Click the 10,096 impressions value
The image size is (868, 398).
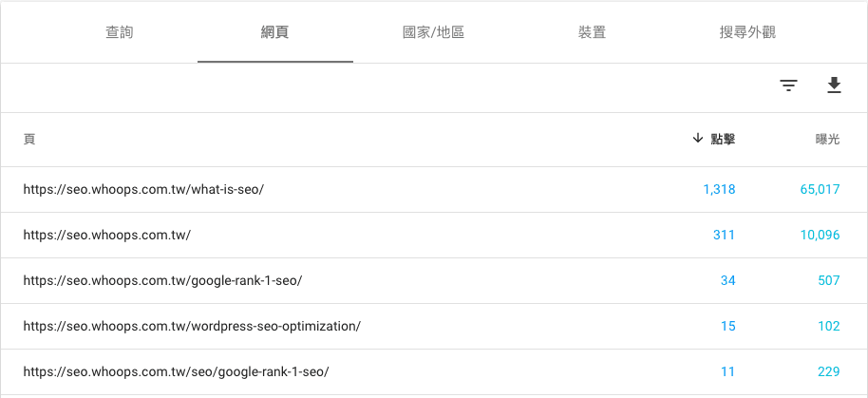point(820,235)
